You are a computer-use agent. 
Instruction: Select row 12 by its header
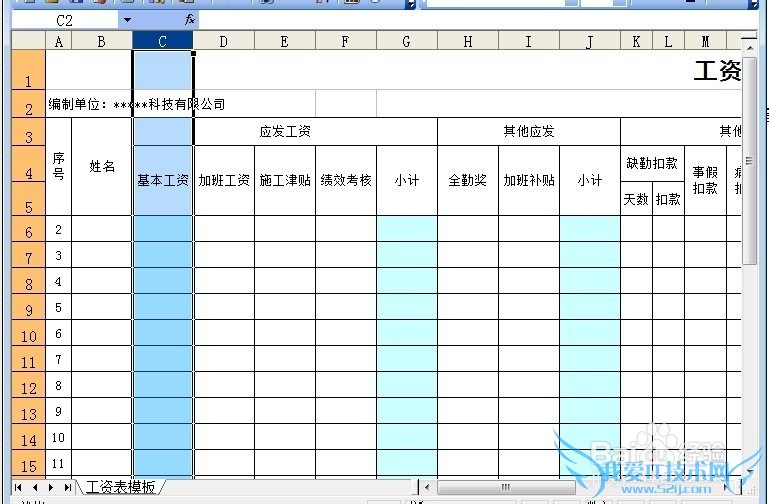pyautogui.click(x=28, y=384)
